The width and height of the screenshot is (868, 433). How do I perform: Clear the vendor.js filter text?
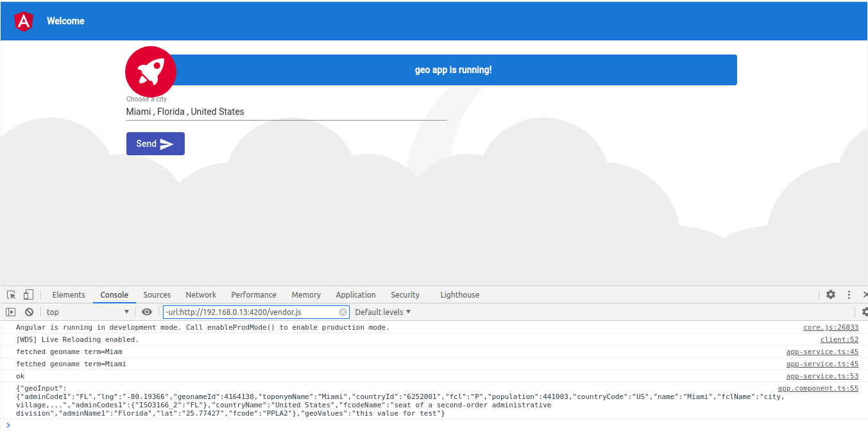click(x=343, y=312)
